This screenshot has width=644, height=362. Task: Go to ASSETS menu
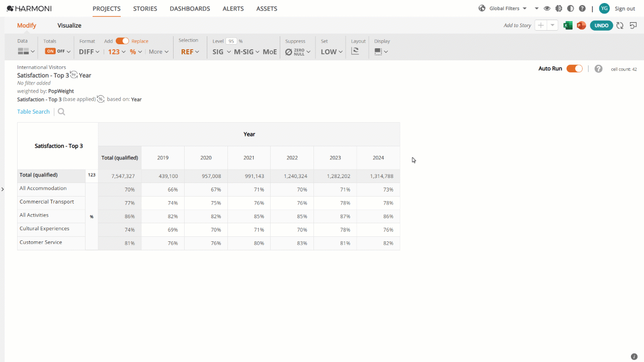click(267, 9)
